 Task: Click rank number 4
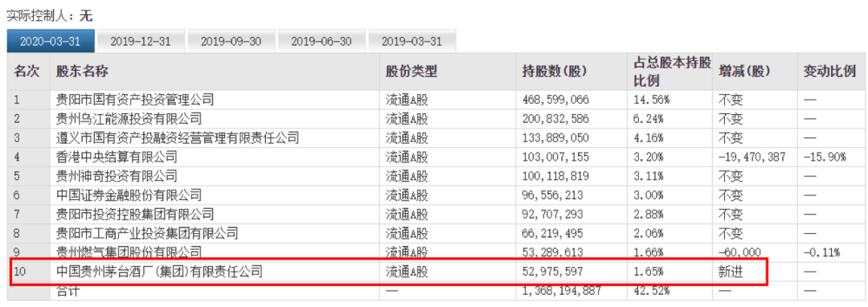tap(17, 157)
